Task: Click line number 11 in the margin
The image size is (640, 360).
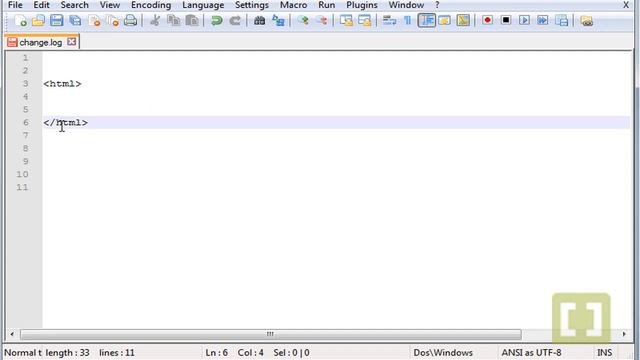Action: tap(22, 187)
